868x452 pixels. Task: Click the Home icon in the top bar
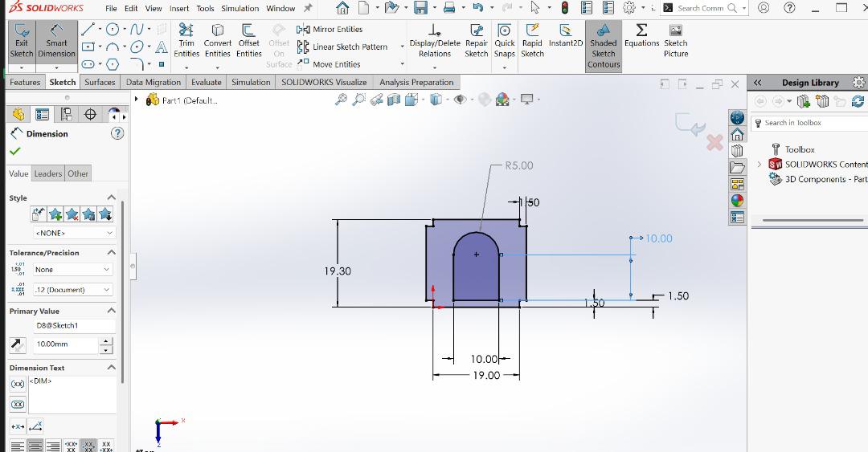[342, 8]
